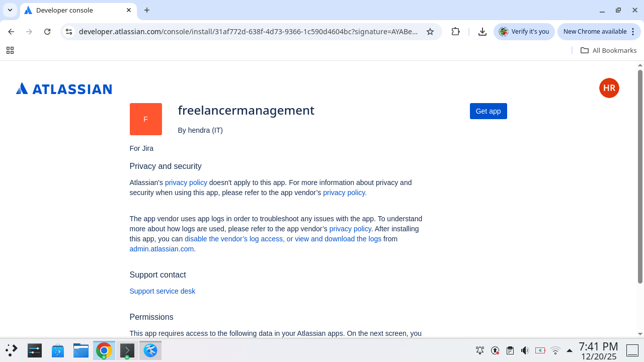Screen dimensions: 644x362
Task: Open the notifications bell in system tray
Action: pyautogui.click(x=480, y=350)
